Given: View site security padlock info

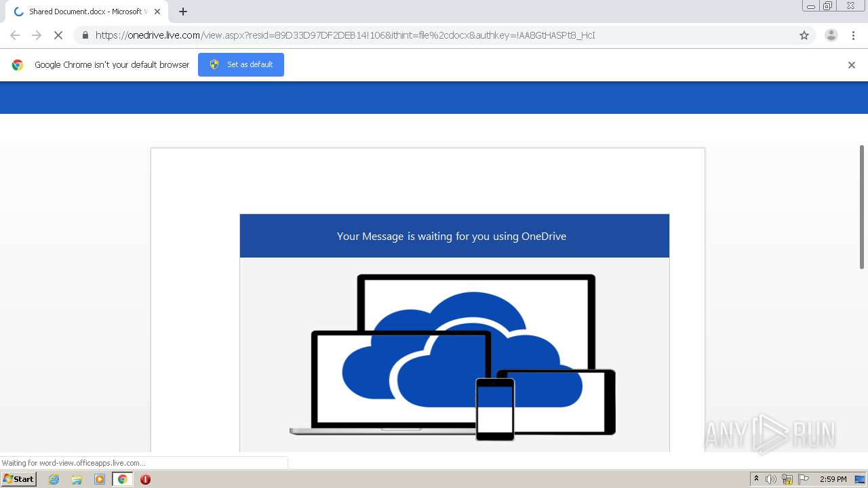Looking at the screenshot, I should point(85,35).
